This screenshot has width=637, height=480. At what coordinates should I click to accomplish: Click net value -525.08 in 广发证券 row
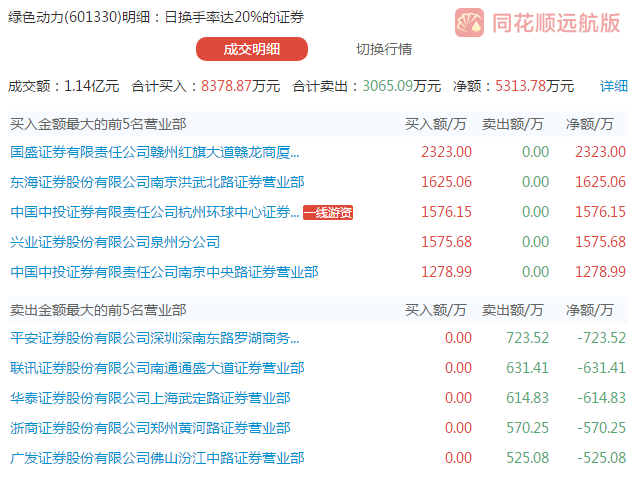click(602, 458)
